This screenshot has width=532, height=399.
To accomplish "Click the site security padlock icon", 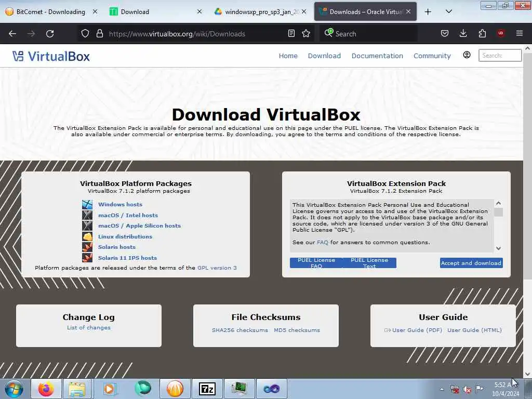I will pos(99,34).
